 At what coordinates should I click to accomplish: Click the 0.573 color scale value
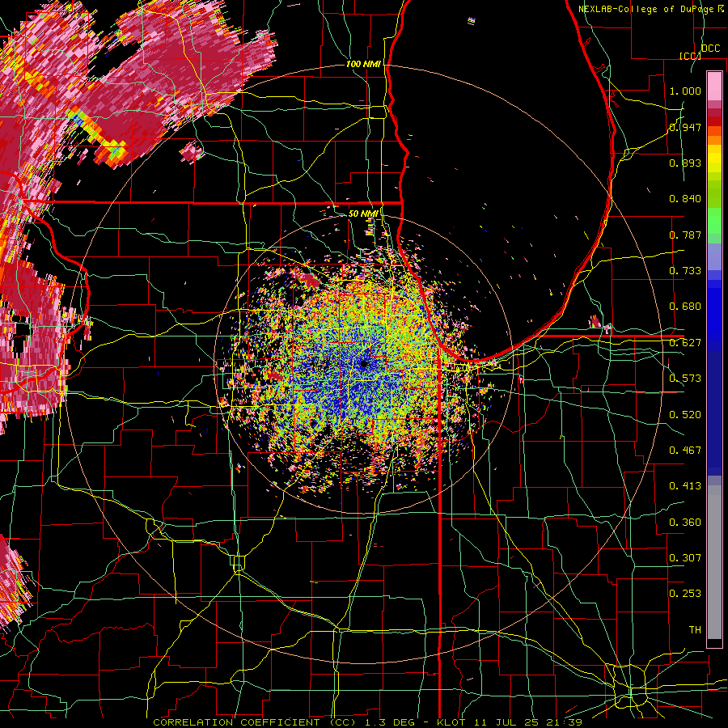685,379
